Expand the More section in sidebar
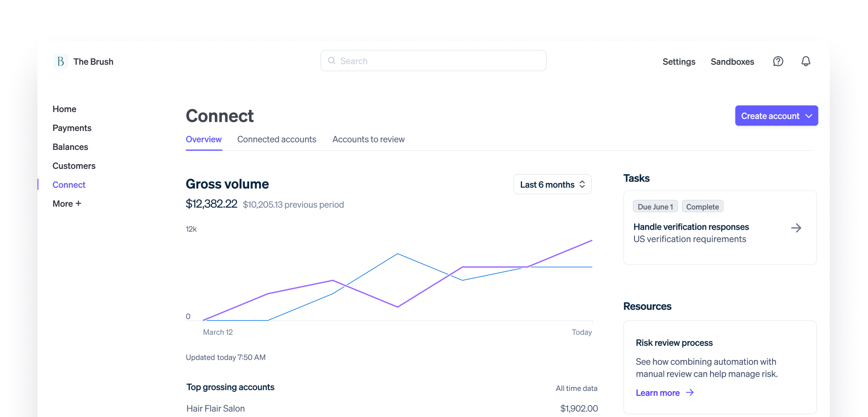The height and width of the screenshot is (417, 868). 67,203
